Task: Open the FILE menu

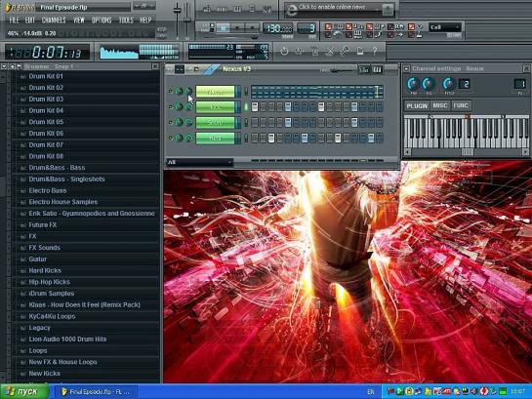Action: tap(14, 20)
